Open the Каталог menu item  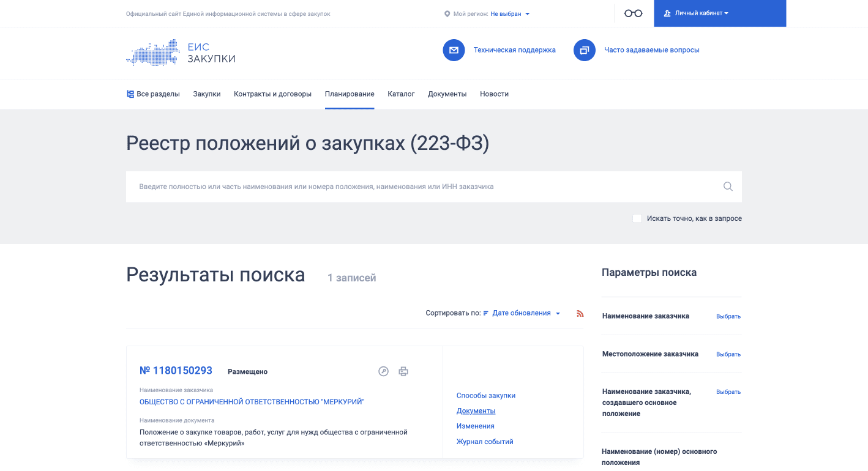[401, 94]
